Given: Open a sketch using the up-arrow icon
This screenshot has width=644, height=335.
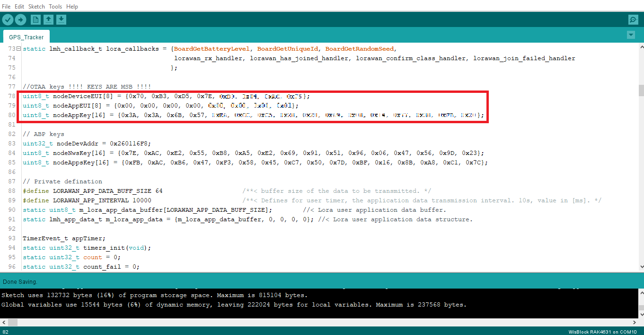Looking at the screenshot, I should (x=48, y=19).
